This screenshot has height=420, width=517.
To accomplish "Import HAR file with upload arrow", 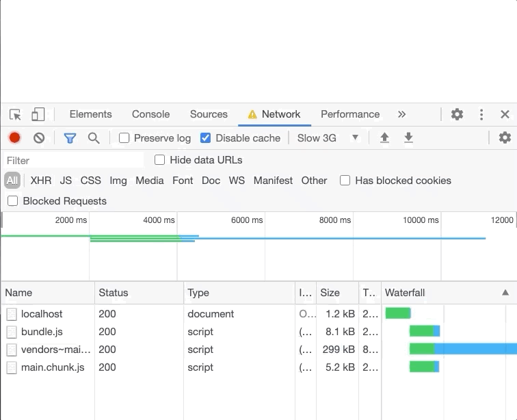I will tap(384, 138).
